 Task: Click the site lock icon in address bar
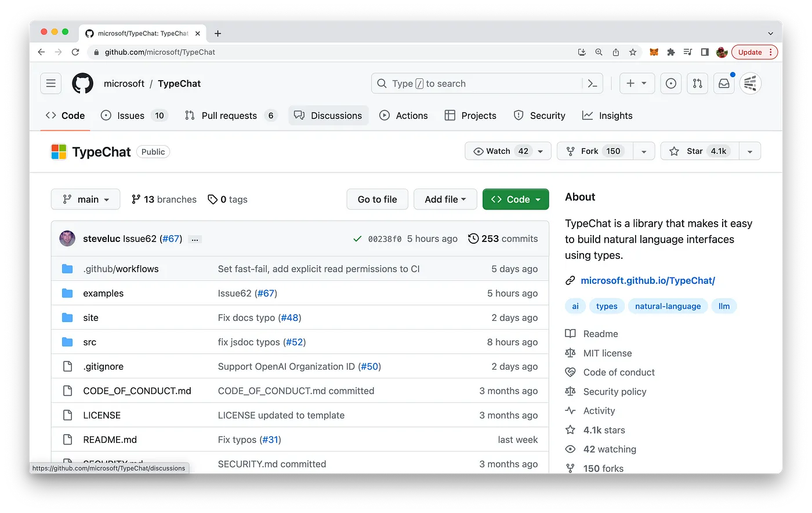tap(96, 52)
